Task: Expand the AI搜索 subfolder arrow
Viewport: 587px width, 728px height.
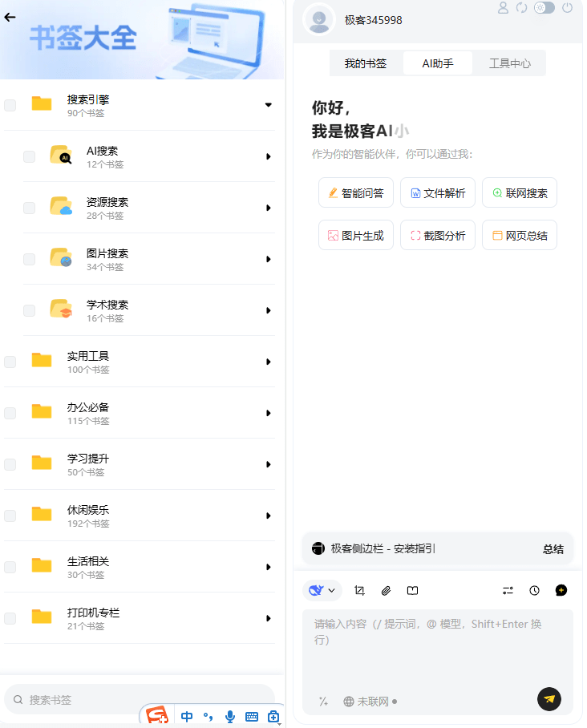Action: (269, 156)
